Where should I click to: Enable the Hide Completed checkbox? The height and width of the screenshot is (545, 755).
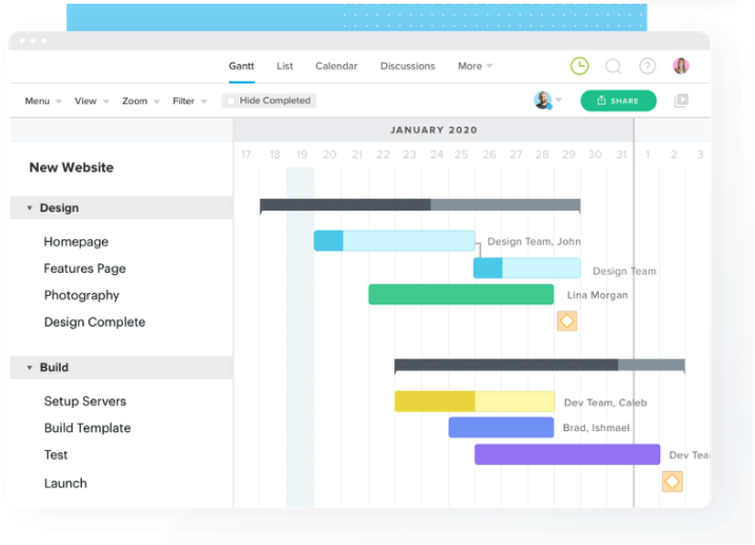231,101
